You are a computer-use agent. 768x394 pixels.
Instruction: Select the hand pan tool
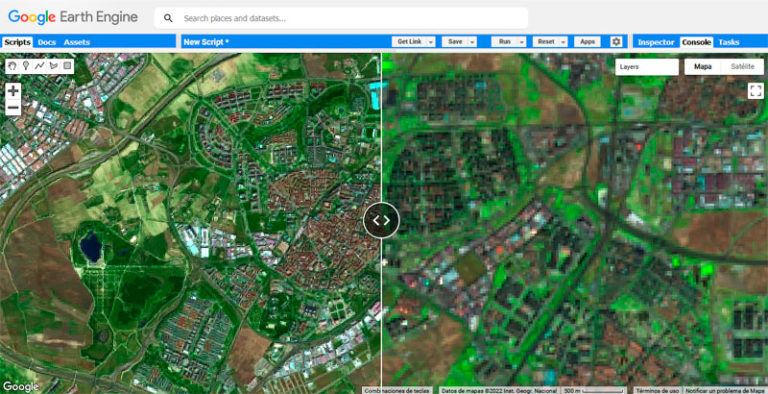click(12, 66)
